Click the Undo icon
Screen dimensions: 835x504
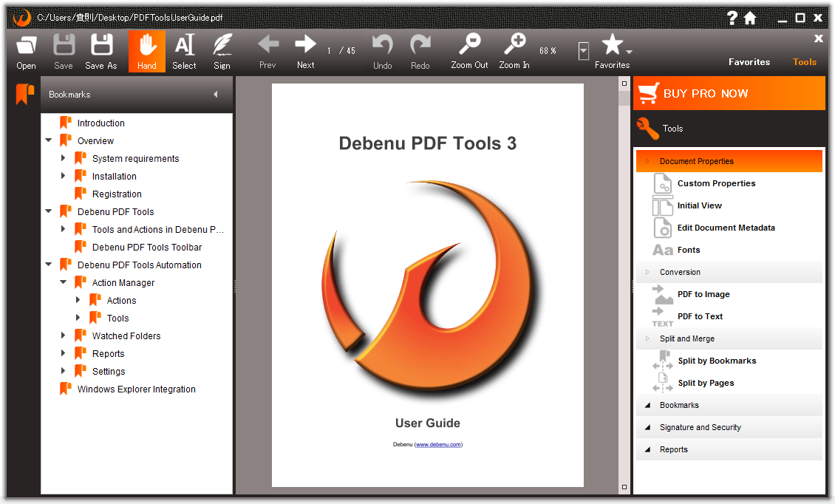pyautogui.click(x=382, y=52)
